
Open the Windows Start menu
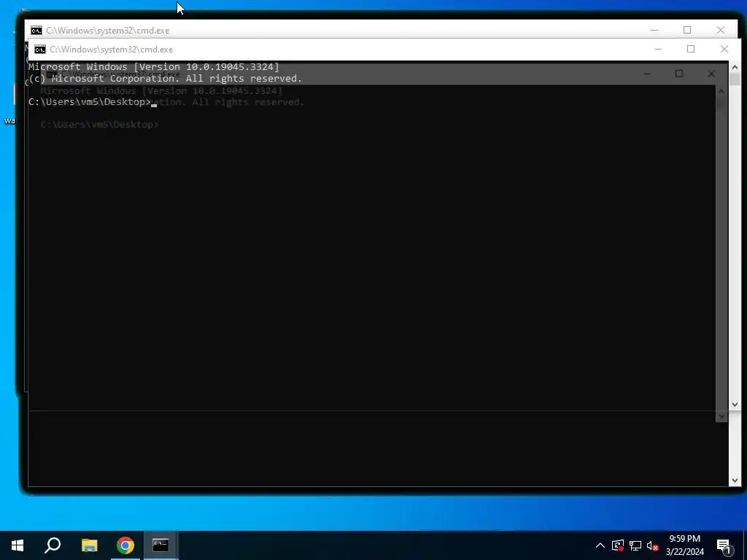(18, 545)
